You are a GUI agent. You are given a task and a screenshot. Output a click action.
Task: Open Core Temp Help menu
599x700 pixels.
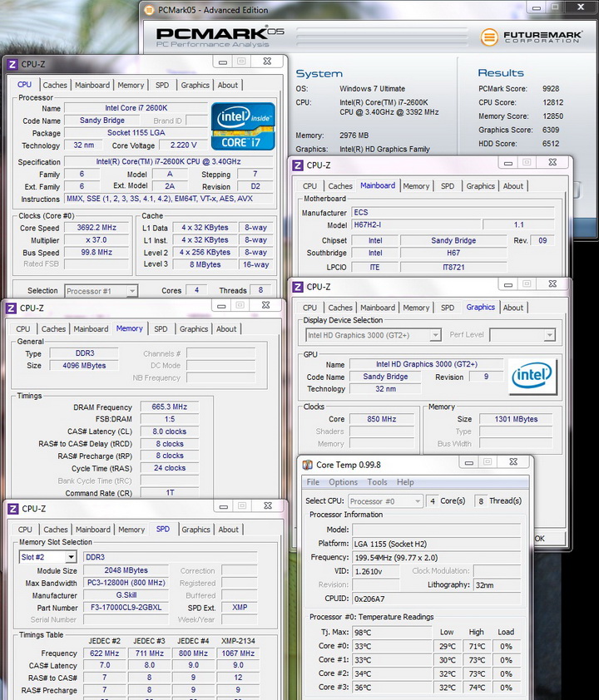[x=405, y=482]
